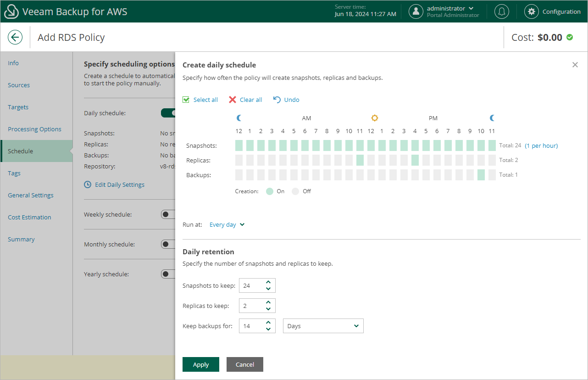Click the moon icon above 11 PM
This screenshot has height=380, width=588.
[x=492, y=118]
